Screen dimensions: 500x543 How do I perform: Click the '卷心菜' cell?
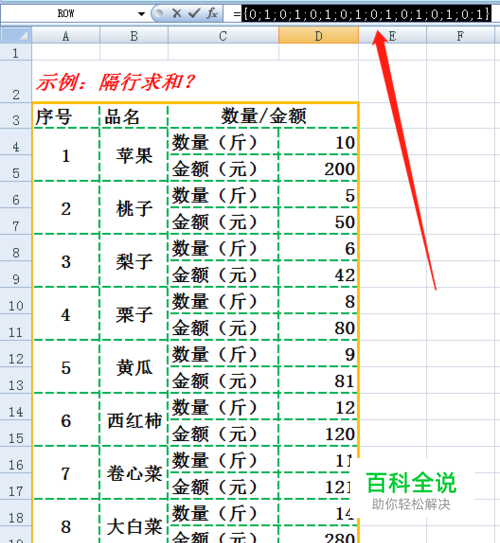[134, 473]
